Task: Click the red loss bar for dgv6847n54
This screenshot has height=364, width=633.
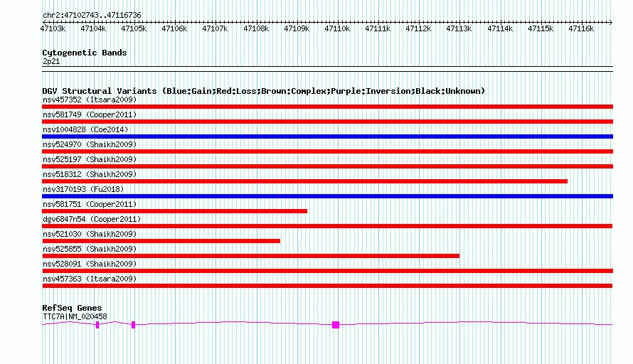Action: pyautogui.click(x=327, y=226)
